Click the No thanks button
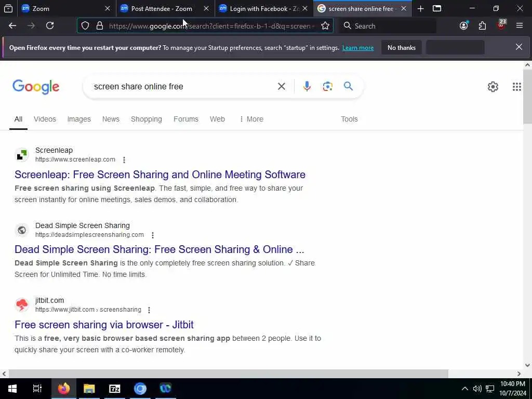Screen dimensions: 532x399 point(402,47)
